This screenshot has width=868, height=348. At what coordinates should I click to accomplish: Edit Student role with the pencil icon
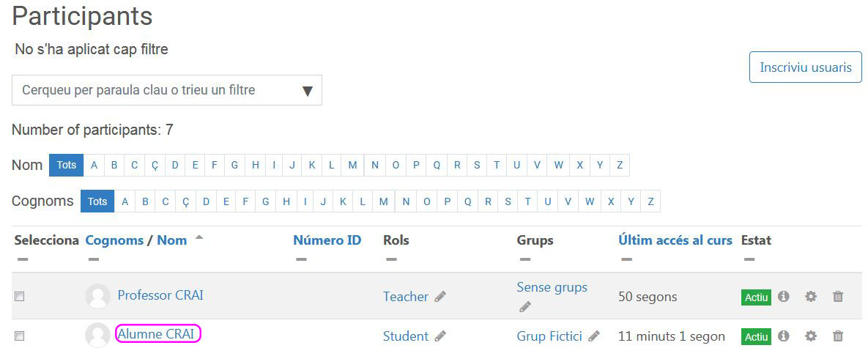pos(440,336)
